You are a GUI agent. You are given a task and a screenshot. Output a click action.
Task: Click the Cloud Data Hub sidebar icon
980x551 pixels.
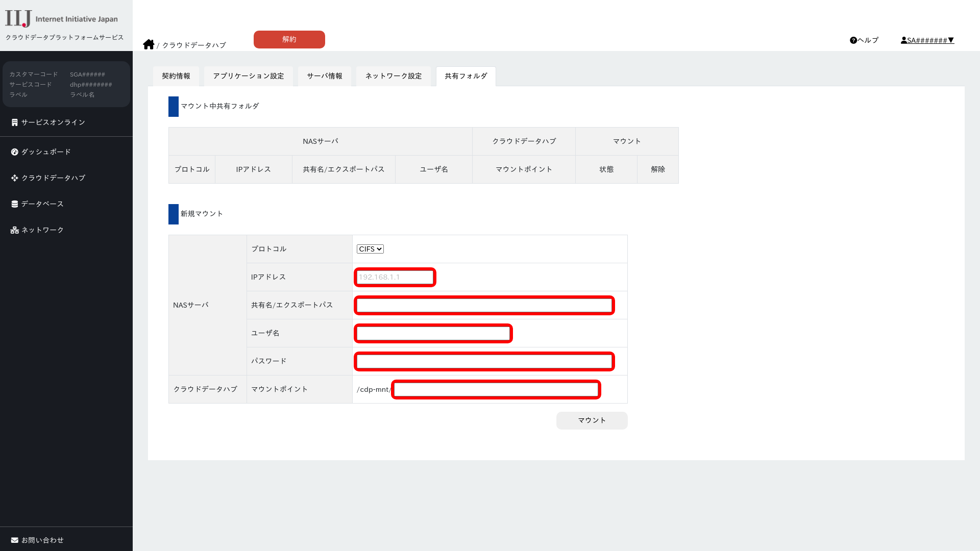(14, 178)
